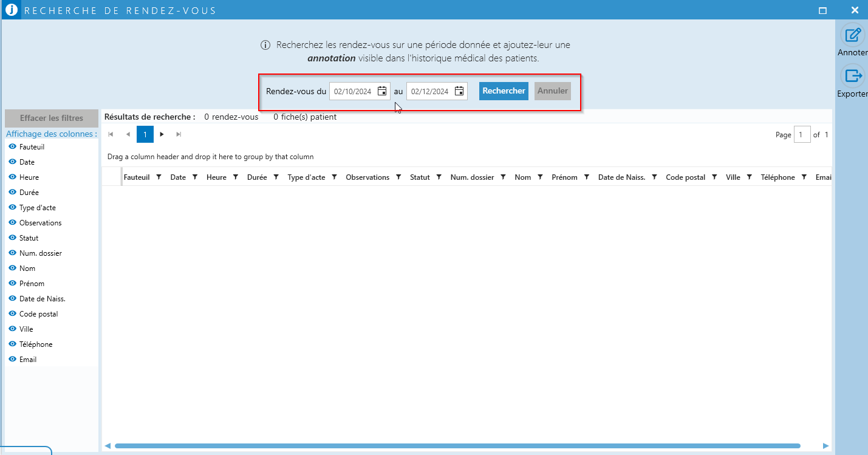The height and width of the screenshot is (455, 868).
Task: Go to the last results page
Action: click(x=179, y=134)
